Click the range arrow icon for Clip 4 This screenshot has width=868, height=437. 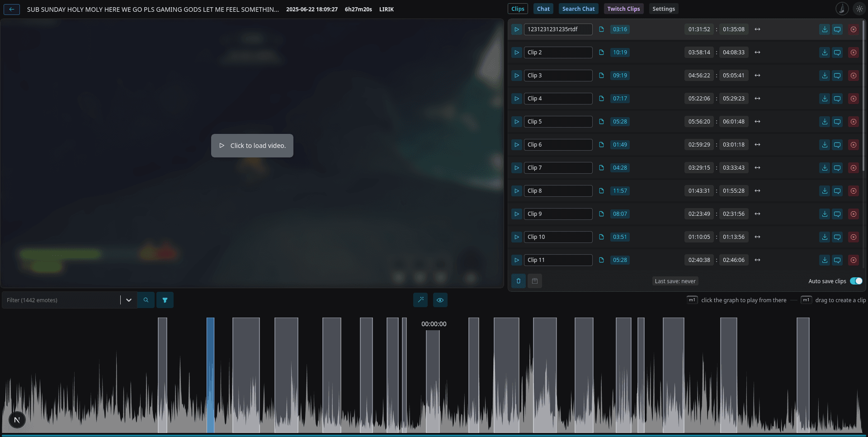(x=757, y=99)
